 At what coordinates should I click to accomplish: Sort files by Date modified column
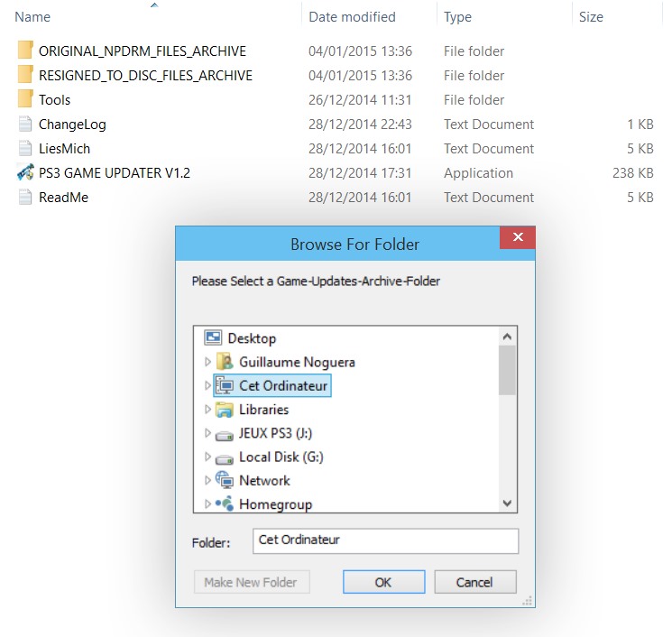pos(352,17)
